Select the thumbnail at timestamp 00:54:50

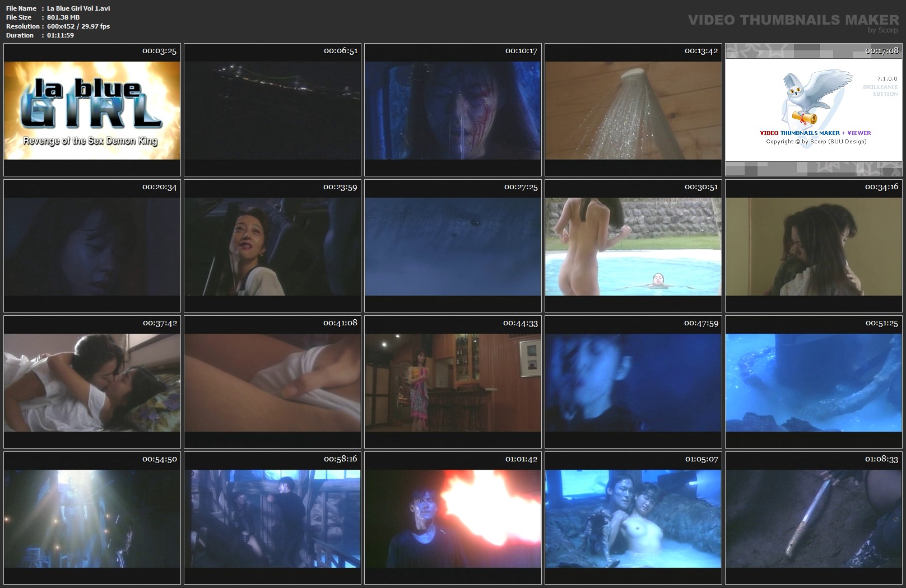click(92, 518)
